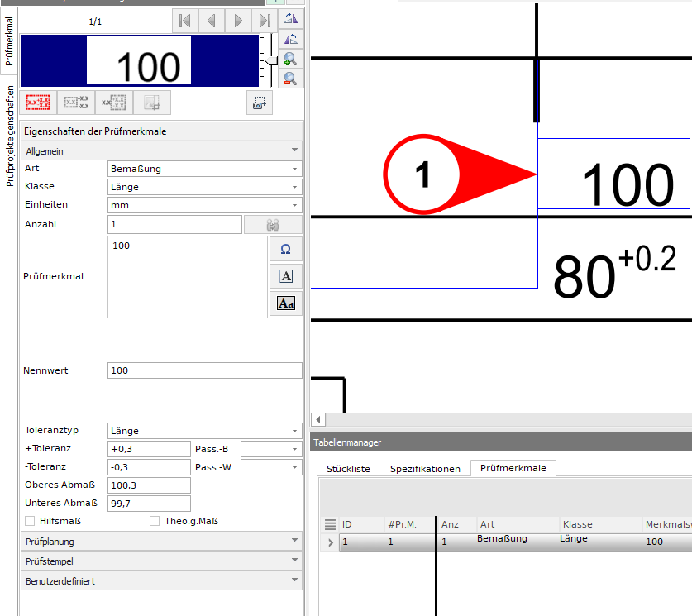This screenshot has height=616, width=692.
Task: Select the red dimension extraction mode icon
Action: click(38, 103)
